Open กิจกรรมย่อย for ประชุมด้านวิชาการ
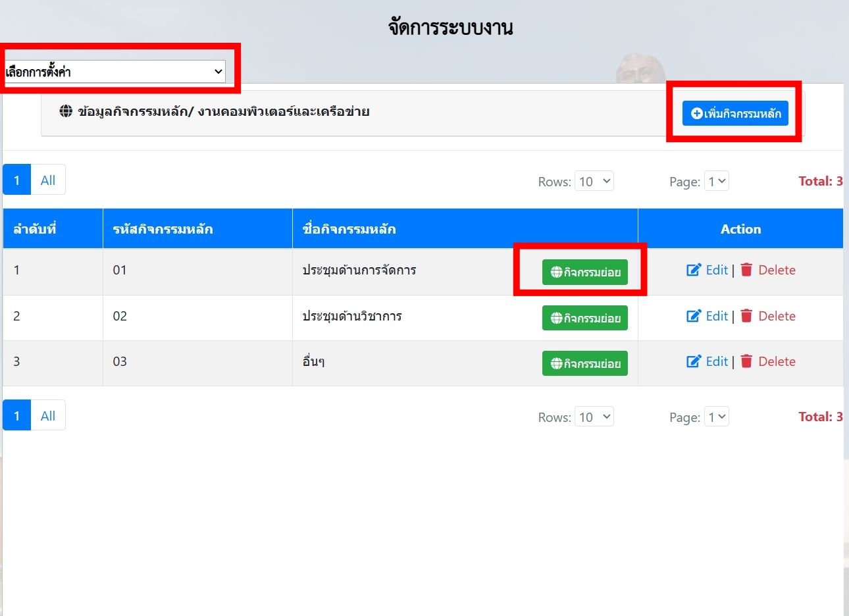This screenshot has height=616, width=849. (x=584, y=318)
